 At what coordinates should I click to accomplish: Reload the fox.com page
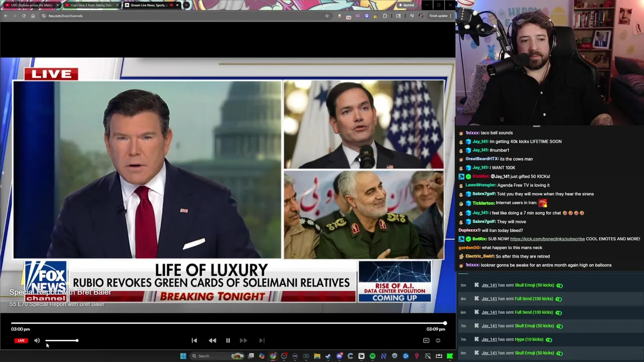point(24,16)
